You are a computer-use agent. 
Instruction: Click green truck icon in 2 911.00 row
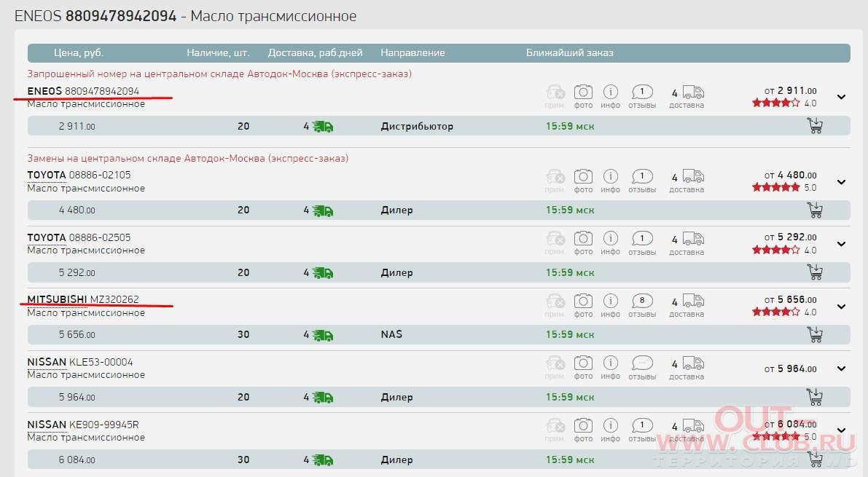pyautogui.click(x=323, y=127)
